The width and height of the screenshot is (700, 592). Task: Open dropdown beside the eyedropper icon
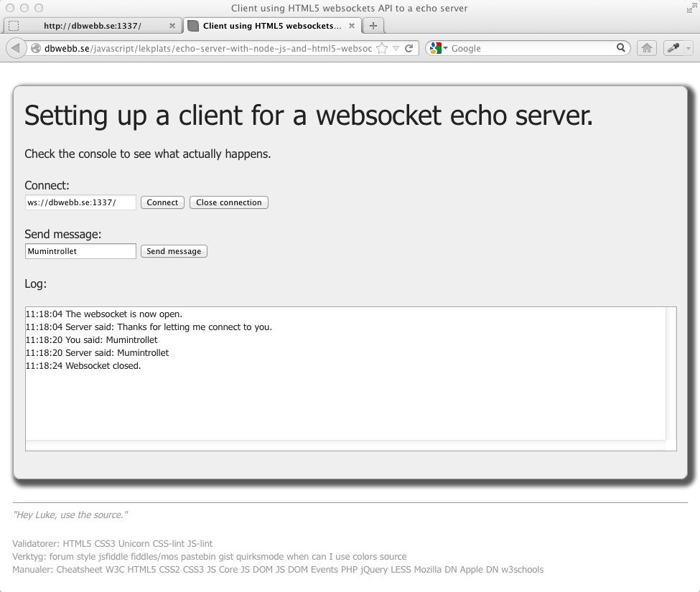click(x=688, y=48)
